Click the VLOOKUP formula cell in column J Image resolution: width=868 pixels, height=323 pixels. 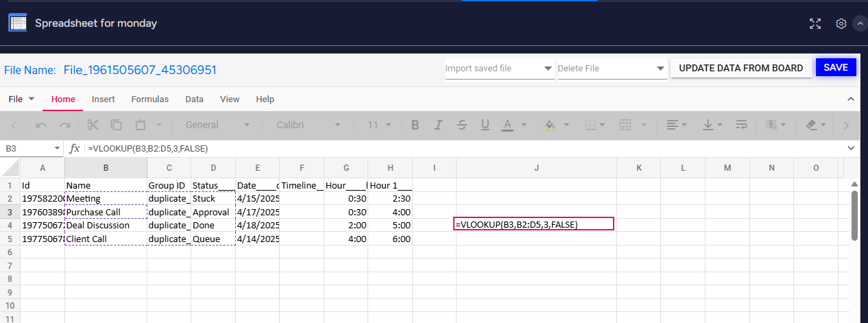(534, 224)
